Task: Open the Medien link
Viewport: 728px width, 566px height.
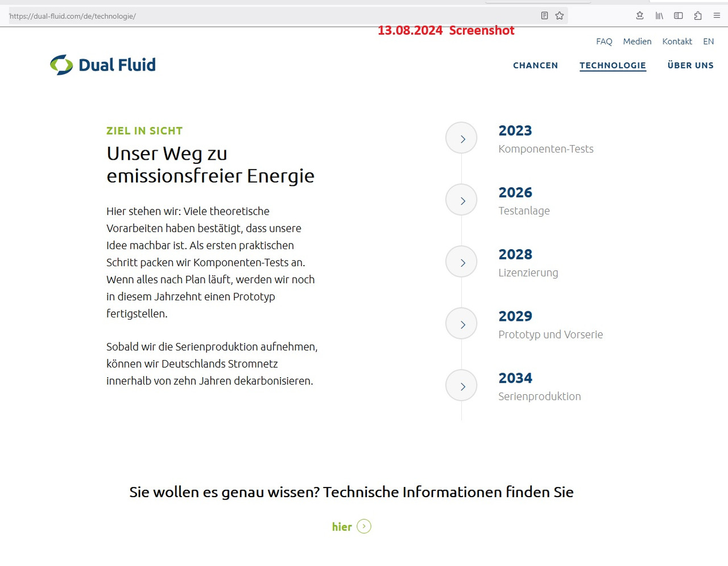Action: pyautogui.click(x=637, y=42)
